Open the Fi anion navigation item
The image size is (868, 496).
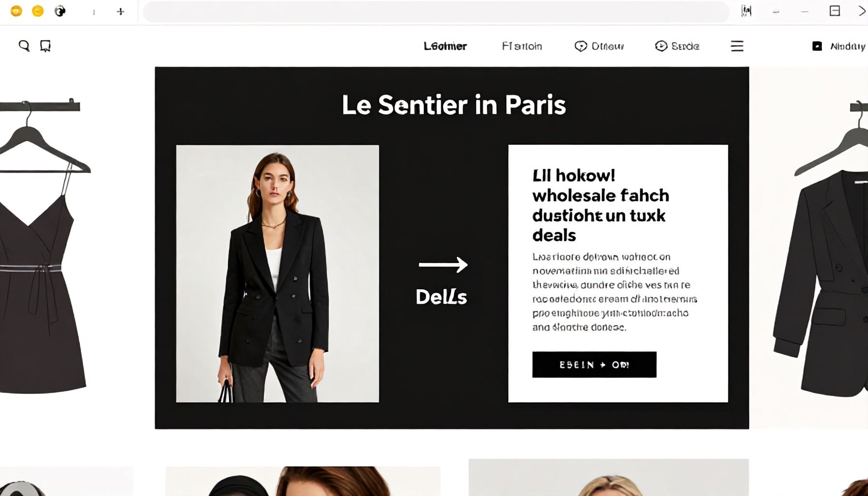pos(522,46)
